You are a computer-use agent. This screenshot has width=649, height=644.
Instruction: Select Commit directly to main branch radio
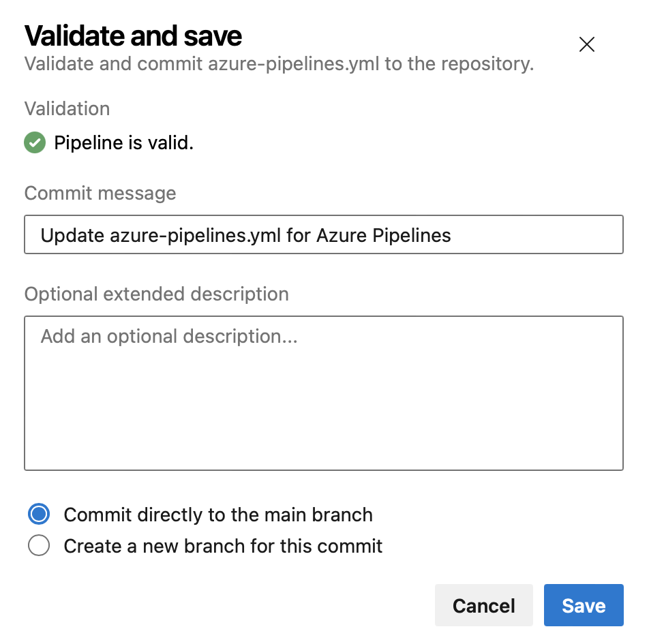(x=40, y=514)
